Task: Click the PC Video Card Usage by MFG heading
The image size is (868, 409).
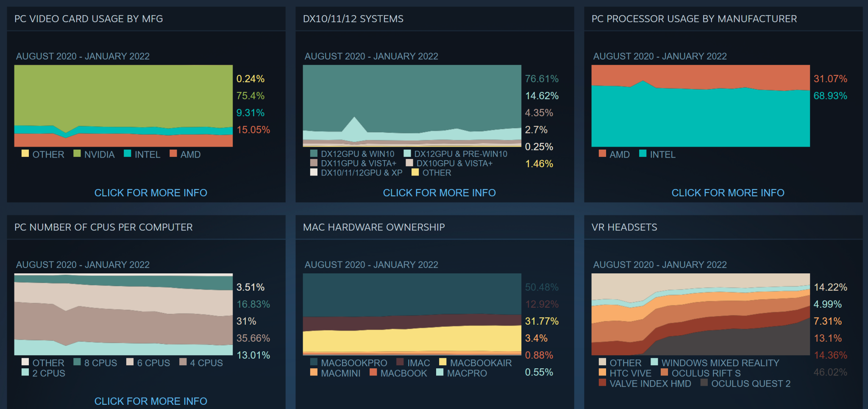Action: (89, 19)
